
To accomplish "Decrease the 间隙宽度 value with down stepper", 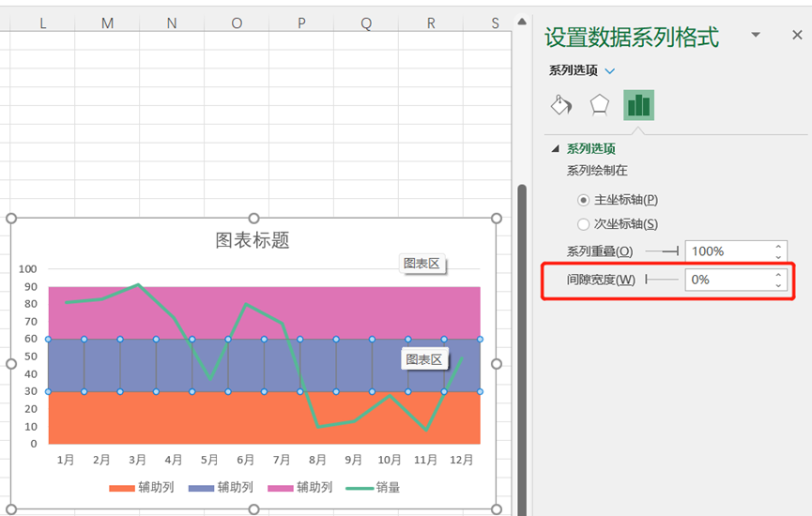I will pyautogui.click(x=778, y=284).
